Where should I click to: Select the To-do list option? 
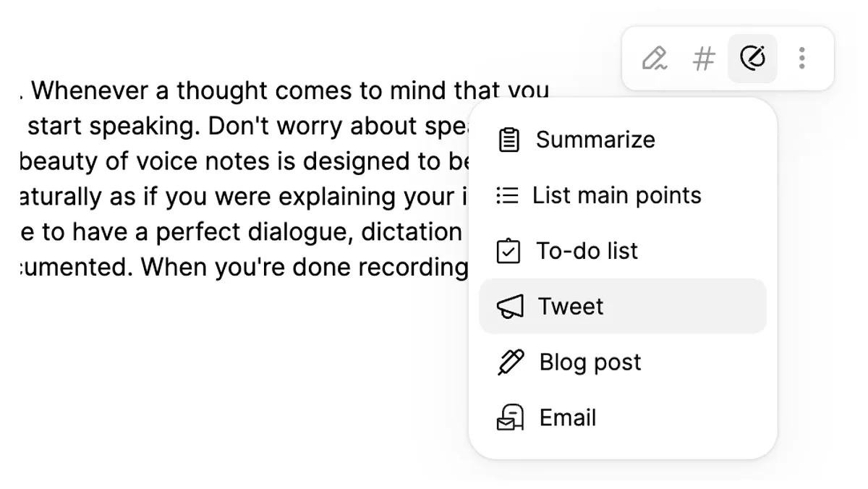587,251
